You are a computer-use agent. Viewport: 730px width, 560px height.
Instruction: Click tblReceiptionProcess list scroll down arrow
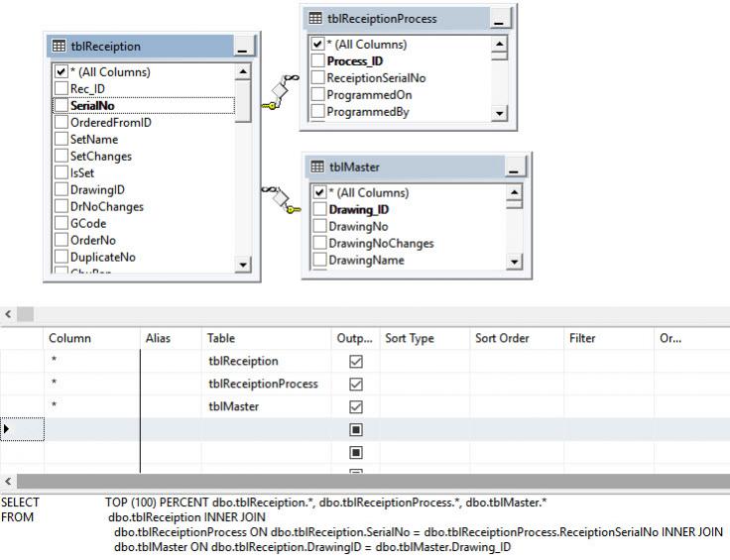point(499,113)
